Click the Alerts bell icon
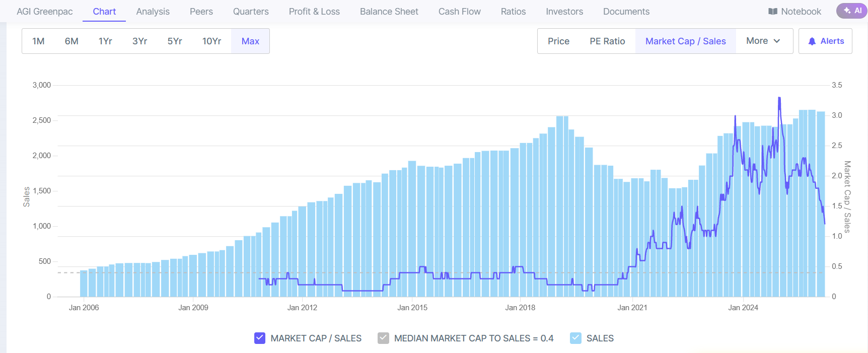This screenshot has height=353, width=868. click(812, 41)
